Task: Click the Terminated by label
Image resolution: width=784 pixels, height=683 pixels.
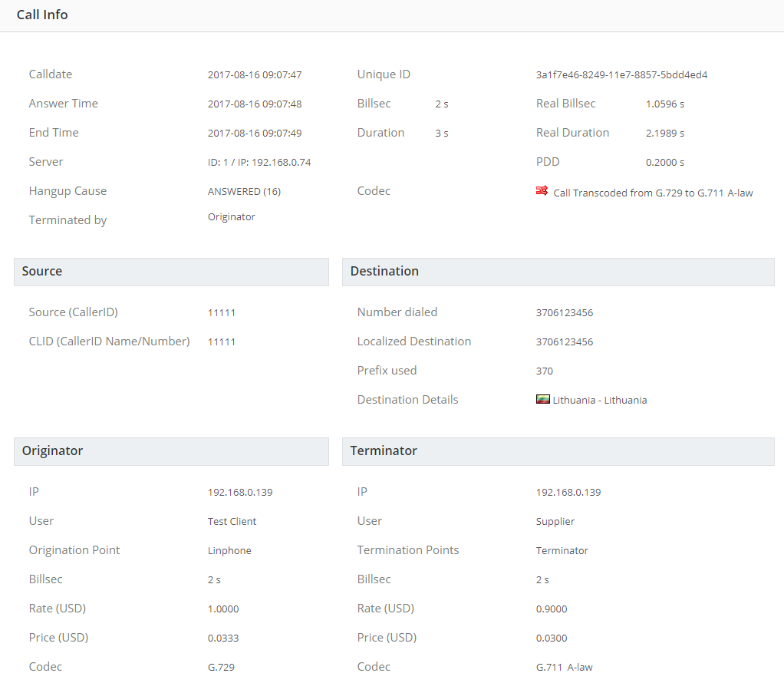Action: (68, 220)
